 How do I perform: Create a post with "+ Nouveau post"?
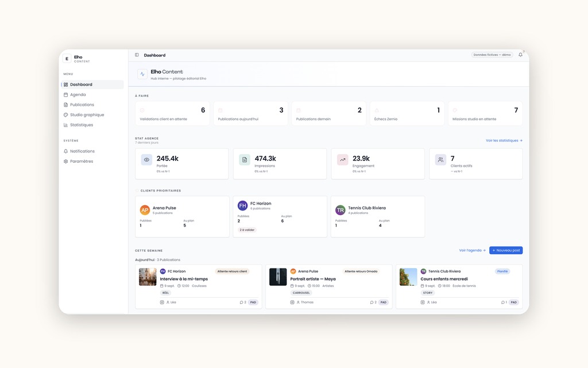point(506,251)
